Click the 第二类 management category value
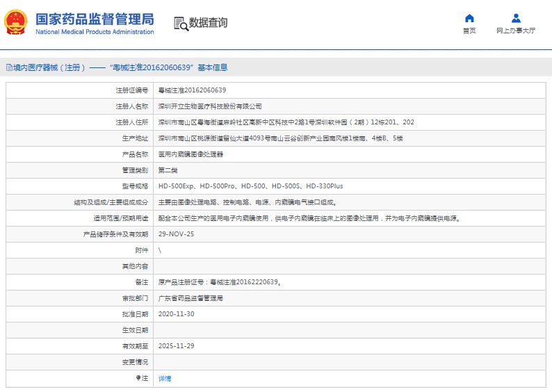 [168, 170]
